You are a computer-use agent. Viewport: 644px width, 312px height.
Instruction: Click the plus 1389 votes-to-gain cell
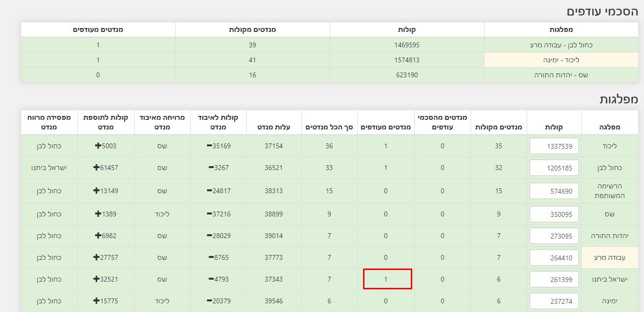[x=106, y=214]
